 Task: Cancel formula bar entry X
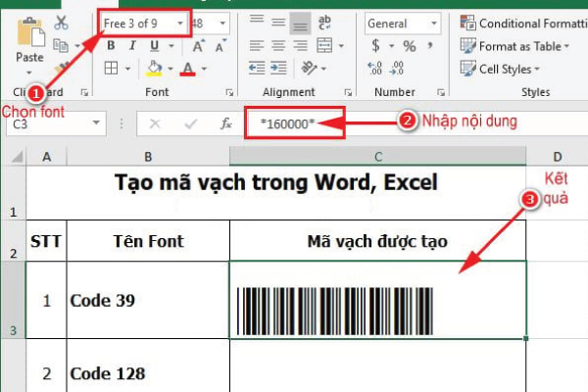(155, 123)
